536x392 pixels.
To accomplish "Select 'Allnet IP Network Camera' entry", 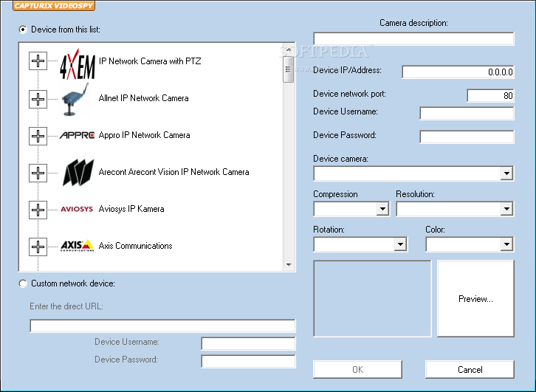I will tap(143, 98).
